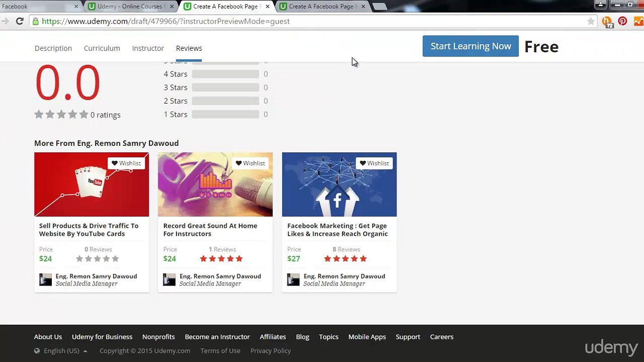Open Sell Products & Drive Traffic title
644x362 pixels.
(89, 230)
